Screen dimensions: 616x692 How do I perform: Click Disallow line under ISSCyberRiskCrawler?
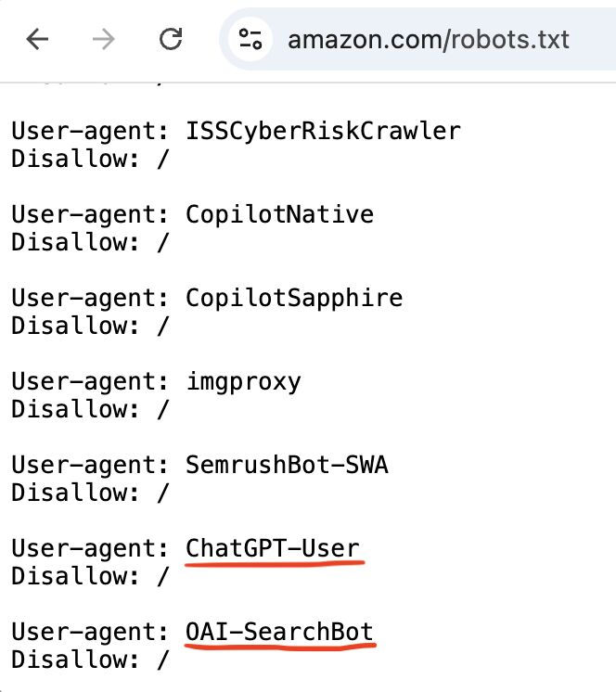click(x=89, y=159)
